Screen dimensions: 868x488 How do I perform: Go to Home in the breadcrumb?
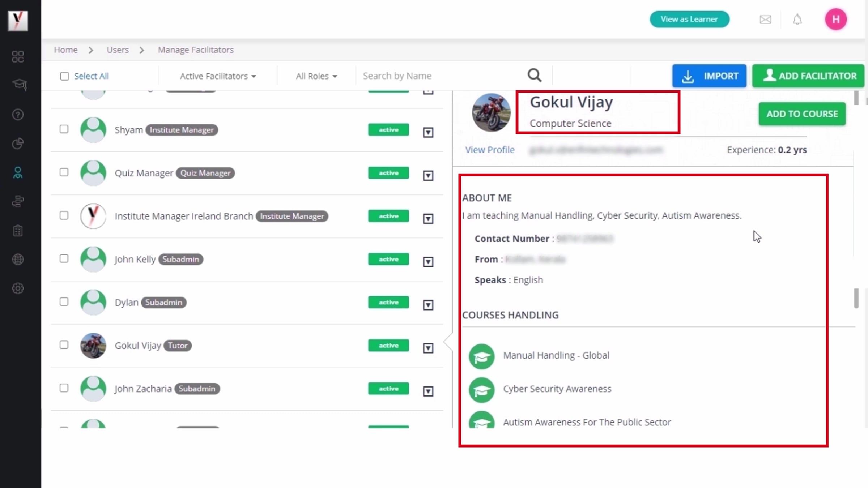point(66,50)
